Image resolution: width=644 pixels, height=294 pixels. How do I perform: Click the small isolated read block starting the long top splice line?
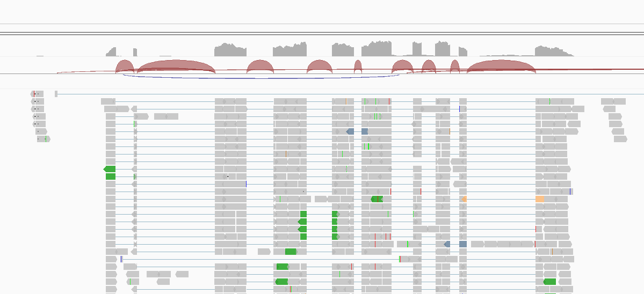click(x=56, y=94)
